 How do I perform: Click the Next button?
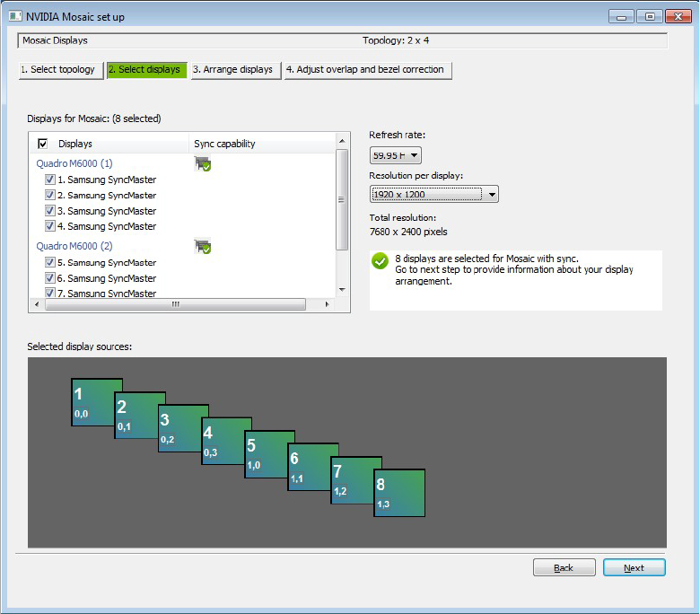point(634,567)
